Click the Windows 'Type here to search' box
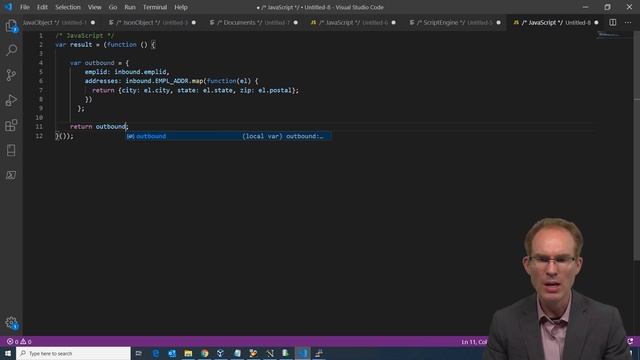The width and height of the screenshot is (640, 360). point(73,353)
